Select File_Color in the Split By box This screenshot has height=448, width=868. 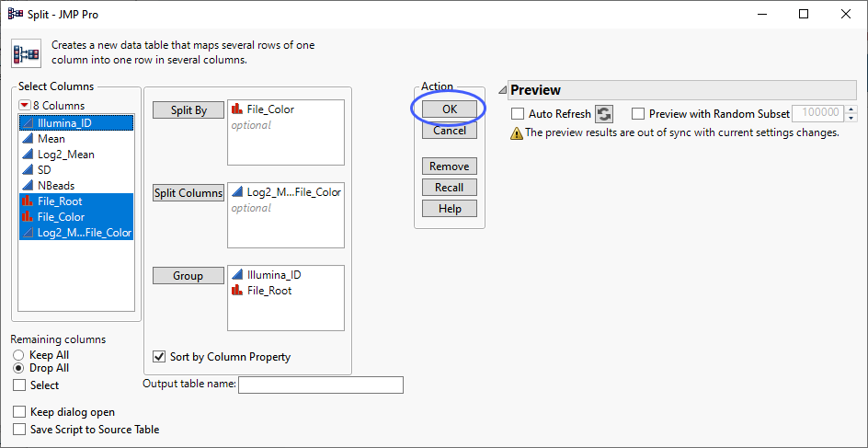pos(270,109)
